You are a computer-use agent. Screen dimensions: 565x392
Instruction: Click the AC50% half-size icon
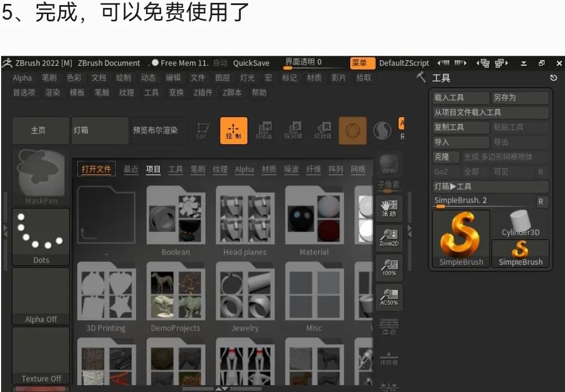[x=389, y=297]
